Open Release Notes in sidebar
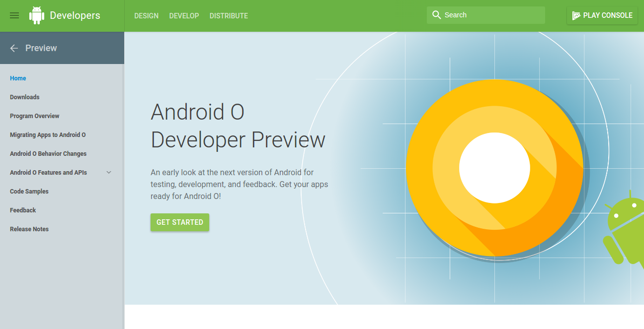The height and width of the screenshot is (329, 644). (x=29, y=229)
